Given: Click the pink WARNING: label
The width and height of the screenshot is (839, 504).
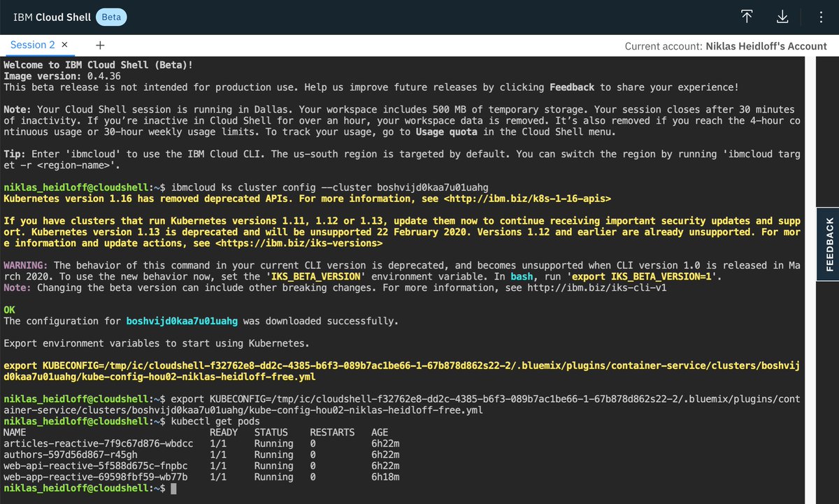Looking at the screenshot, I should 26,266.
